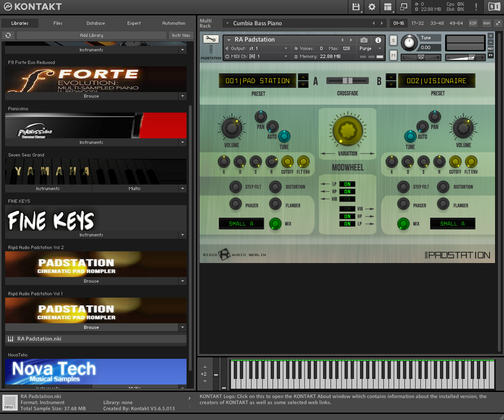Viewport: 504px width, 420px height.
Task: Open the Cumbia Bass Piano multi dropdown
Action: pos(227,23)
